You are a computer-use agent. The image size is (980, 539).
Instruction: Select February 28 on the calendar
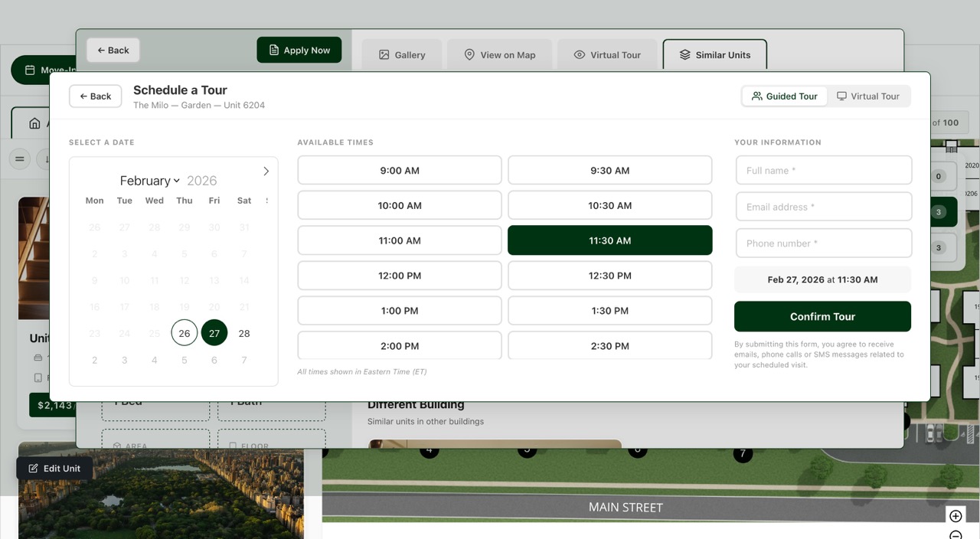coord(243,332)
